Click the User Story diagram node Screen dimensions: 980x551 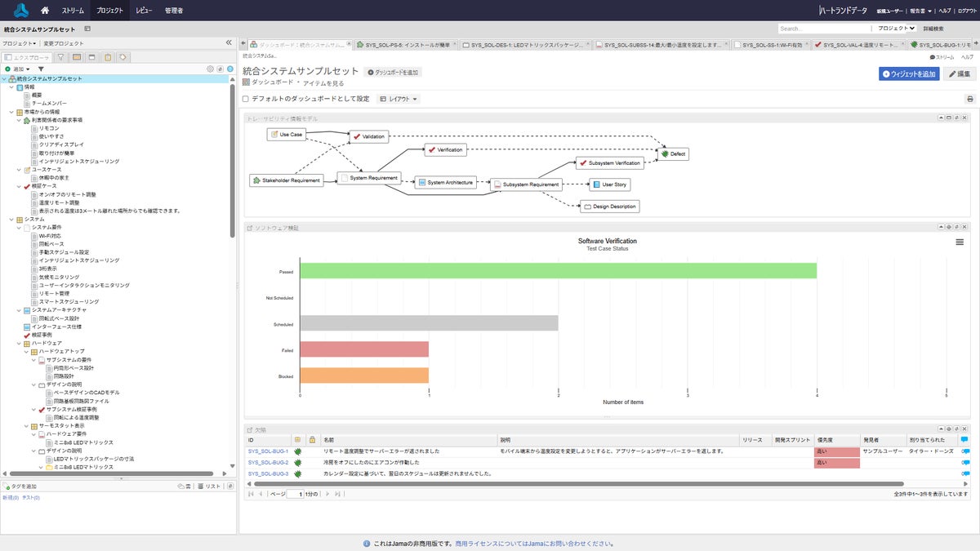tap(610, 184)
